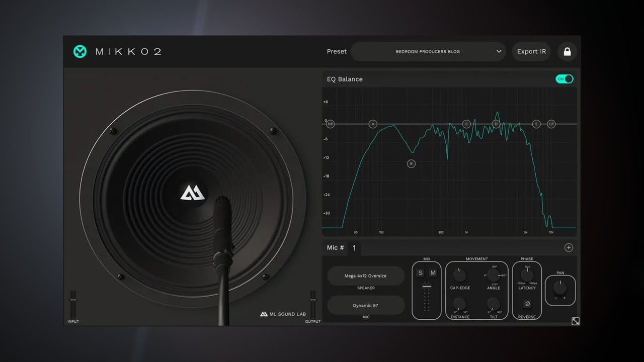Select EQ band node D
The width and height of the screenshot is (644, 362).
[x=496, y=124]
